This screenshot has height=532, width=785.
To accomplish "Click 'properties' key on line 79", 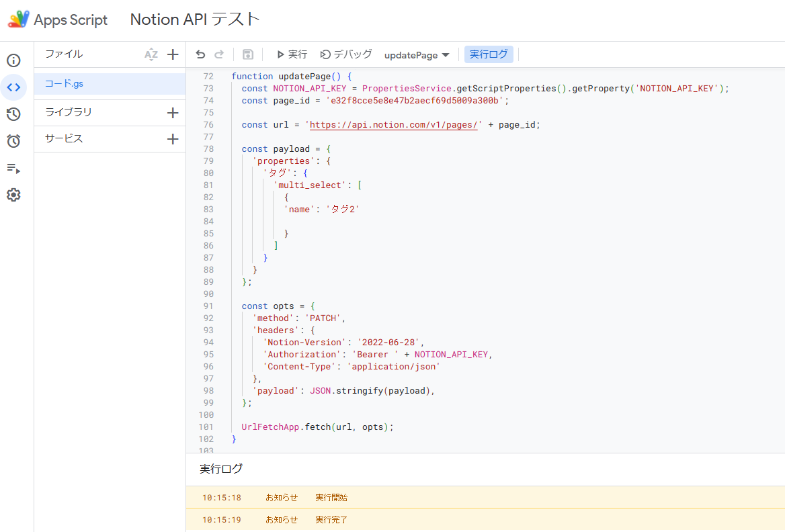I will (x=284, y=161).
